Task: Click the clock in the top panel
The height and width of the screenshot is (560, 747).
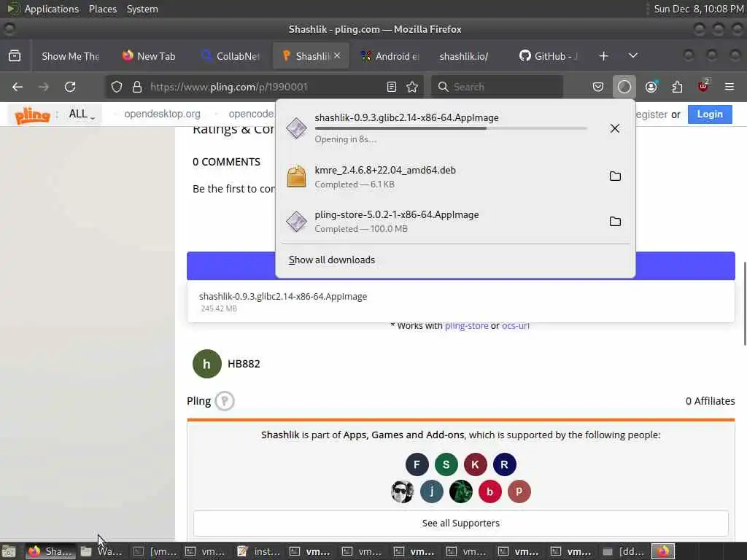Action: tap(698, 9)
